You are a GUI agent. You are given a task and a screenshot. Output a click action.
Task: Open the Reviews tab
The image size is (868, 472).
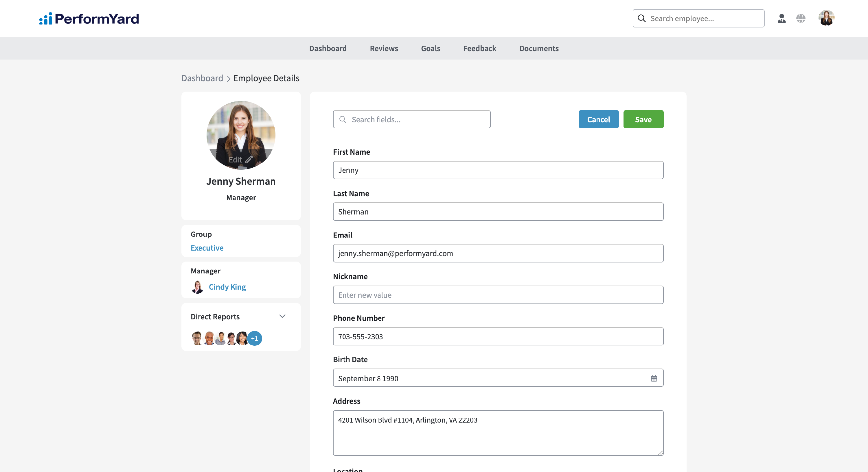coord(384,49)
